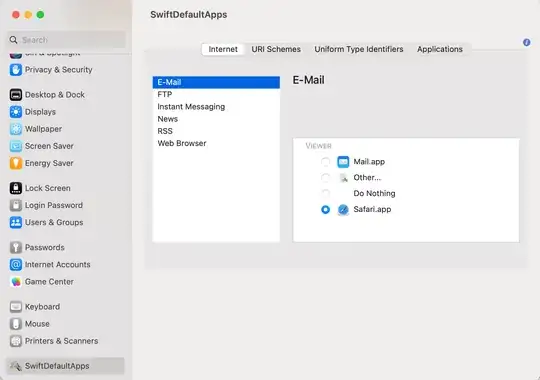Open Lock Screen settings label
This screenshot has width=540, height=380.
tap(48, 188)
